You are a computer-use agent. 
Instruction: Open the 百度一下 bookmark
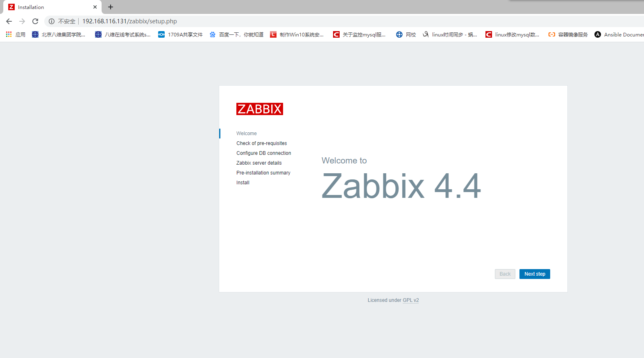[236, 34]
